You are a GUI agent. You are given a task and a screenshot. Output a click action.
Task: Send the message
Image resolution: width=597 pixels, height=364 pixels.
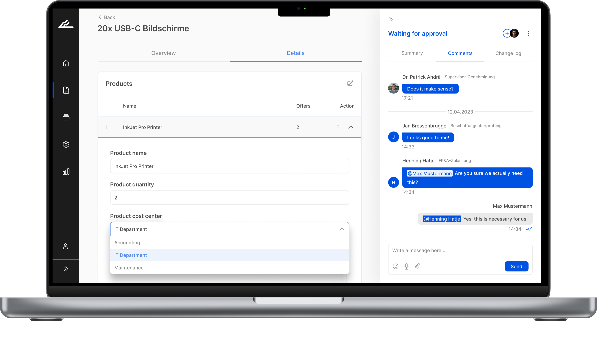click(516, 266)
